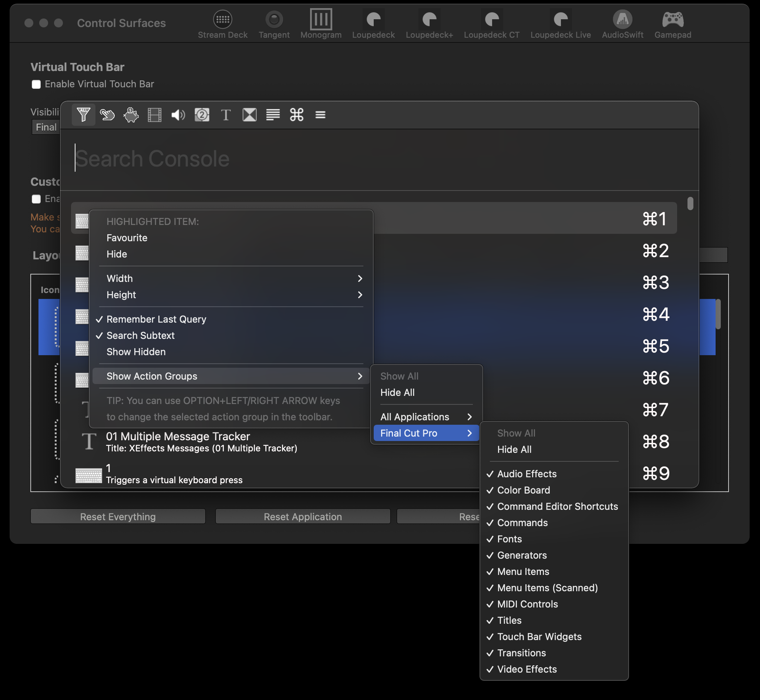Expand Final Cut Pro submenu
760x700 pixels.
pyautogui.click(x=426, y=433)
